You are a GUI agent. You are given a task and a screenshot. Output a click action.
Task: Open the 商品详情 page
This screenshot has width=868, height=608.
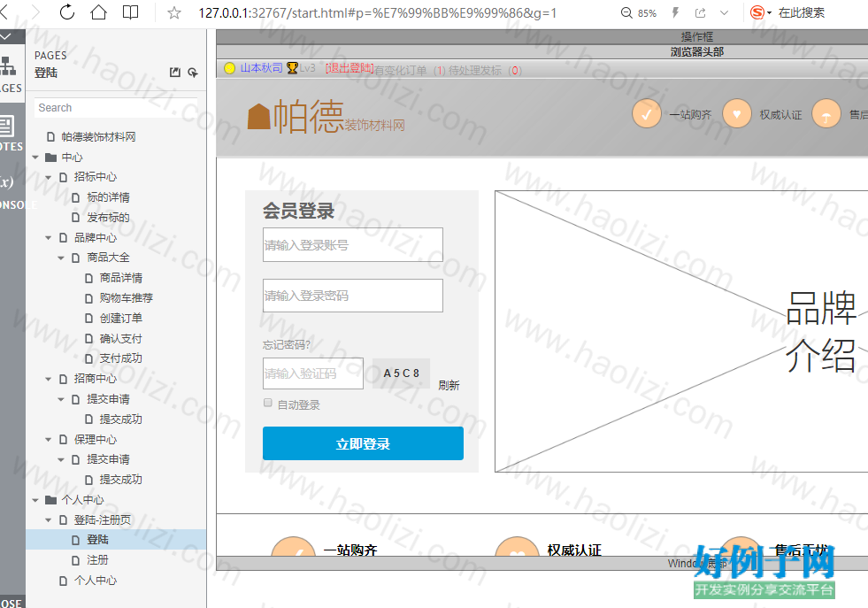click(x=120, y=278)
